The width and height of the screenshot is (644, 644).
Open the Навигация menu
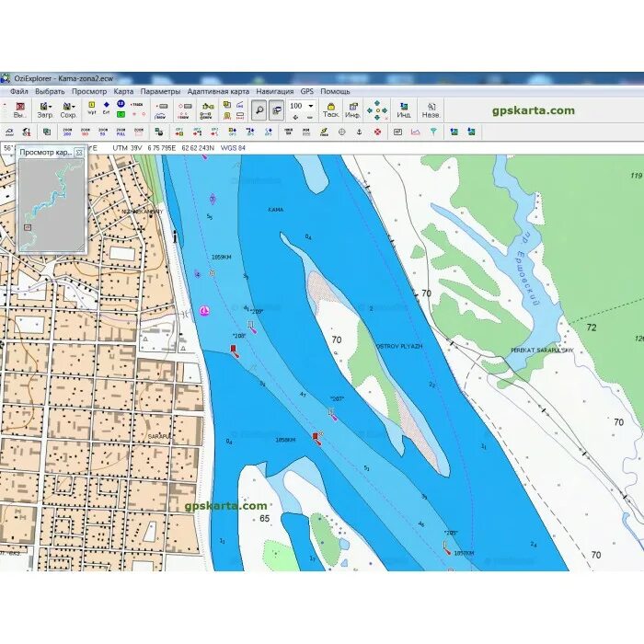(274, 91)
